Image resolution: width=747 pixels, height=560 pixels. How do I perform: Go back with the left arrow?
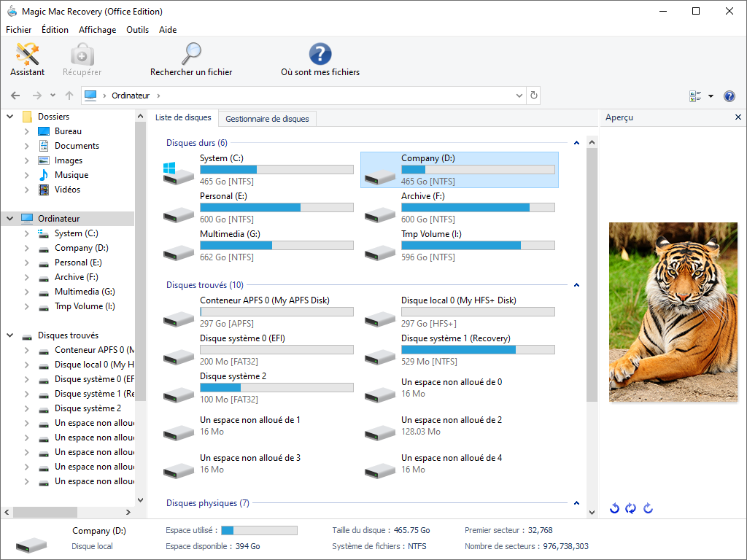(15, 96)
